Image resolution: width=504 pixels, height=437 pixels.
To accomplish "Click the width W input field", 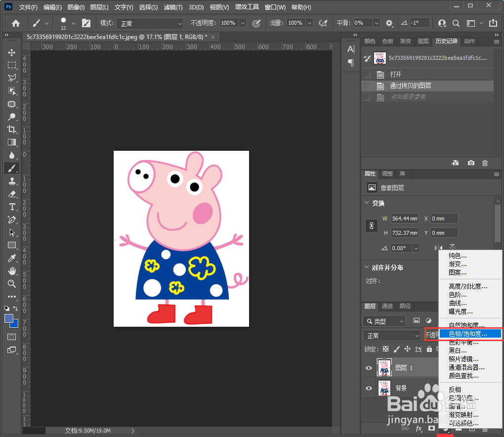I will [x=404, y=218].
